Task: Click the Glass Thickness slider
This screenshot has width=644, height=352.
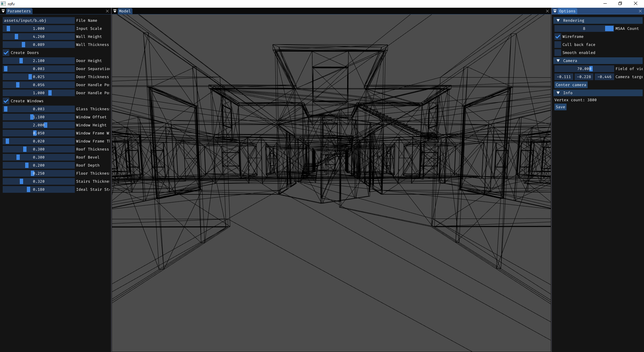Action: tap(39, 109)
